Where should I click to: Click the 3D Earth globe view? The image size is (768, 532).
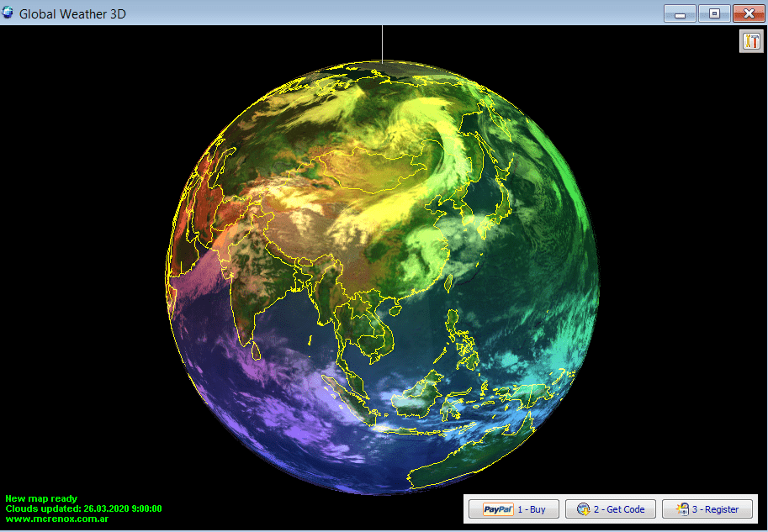(383, 277)
